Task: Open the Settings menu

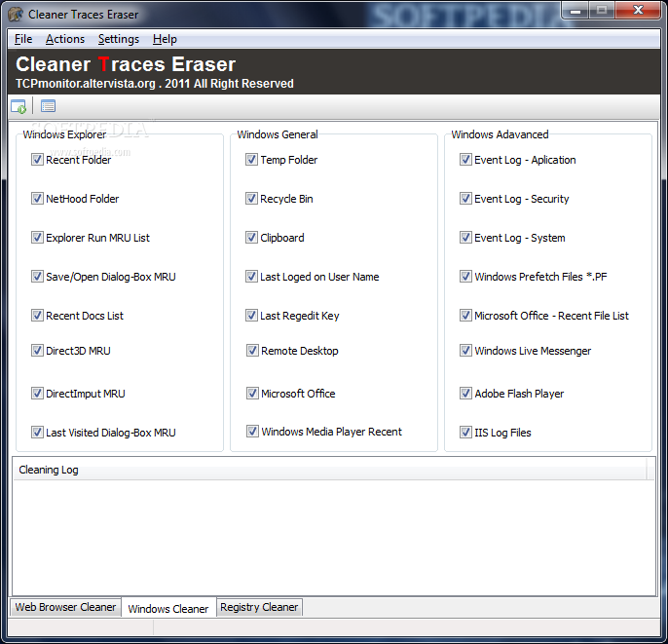Action: [x=119, y=39]
